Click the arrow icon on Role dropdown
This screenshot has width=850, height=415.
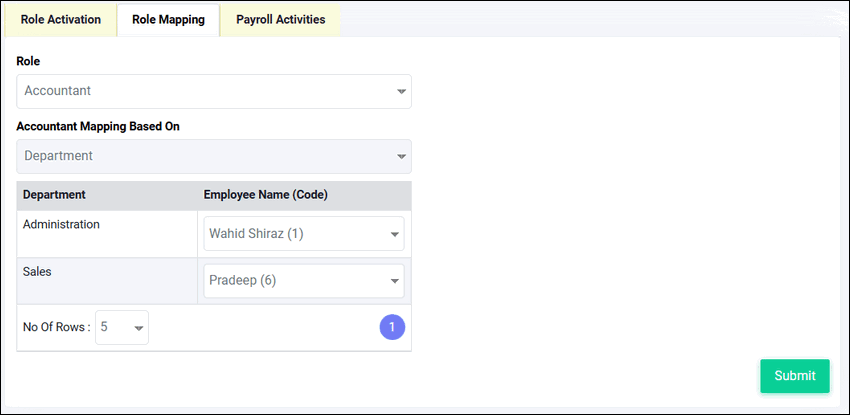pyautogui.click(x=401, y=92)
